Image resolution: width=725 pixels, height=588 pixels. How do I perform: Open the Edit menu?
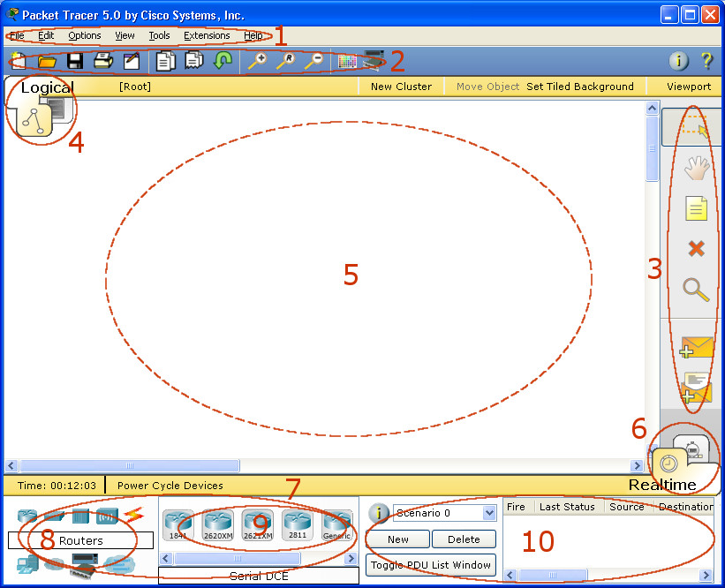(46, 35)
